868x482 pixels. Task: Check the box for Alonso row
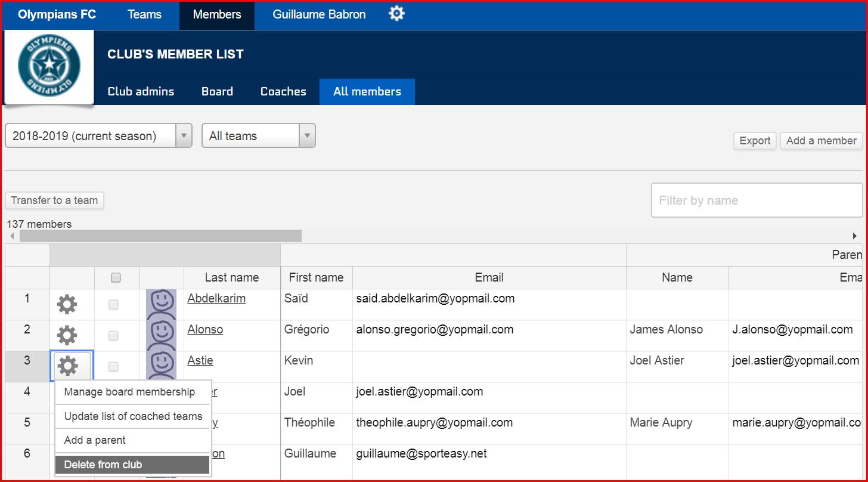coord(113,335)
